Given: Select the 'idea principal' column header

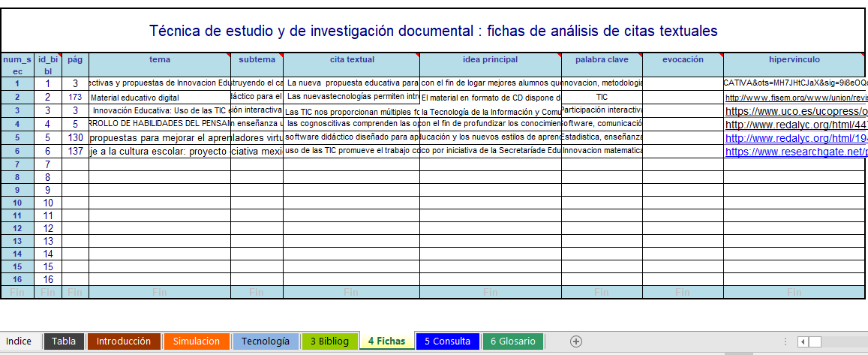Looking at the screenshot, I should 491,65.
